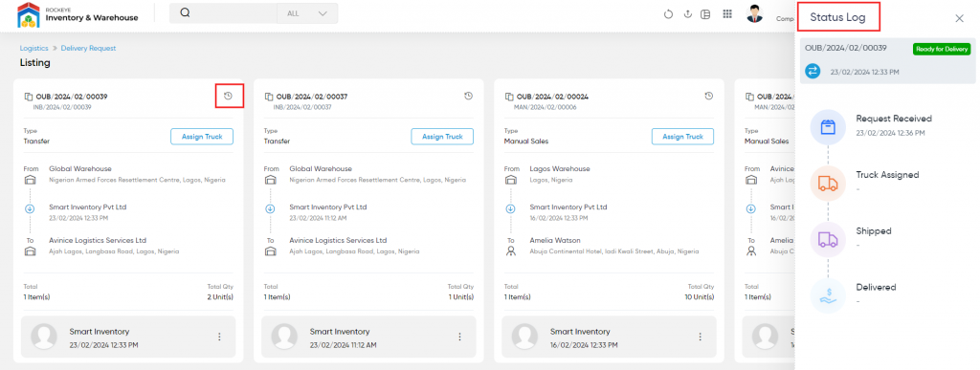Click the layout panel icon in header
The height and width of the screenshot is (370, 980).
(705, 14)
